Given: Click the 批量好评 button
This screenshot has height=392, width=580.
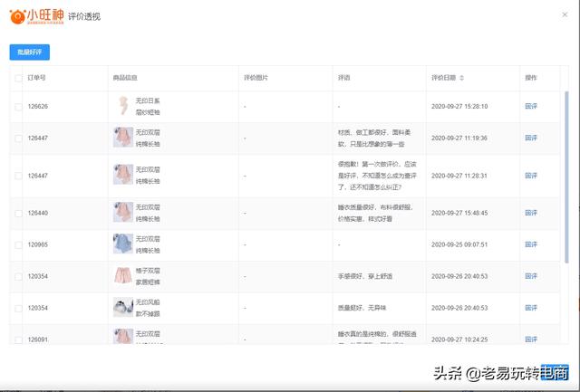Looking at the screenshot, I should [x=30, y=53].
